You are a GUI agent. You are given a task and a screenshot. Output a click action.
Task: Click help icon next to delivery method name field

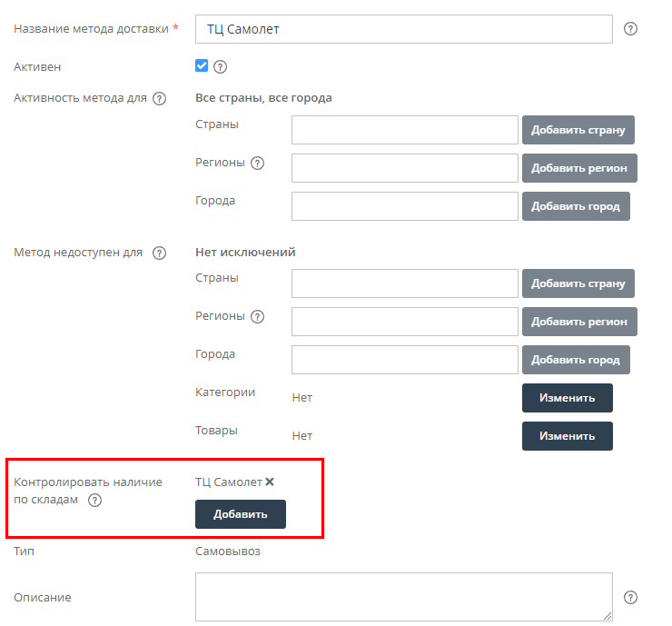click(x=631, y=29)
